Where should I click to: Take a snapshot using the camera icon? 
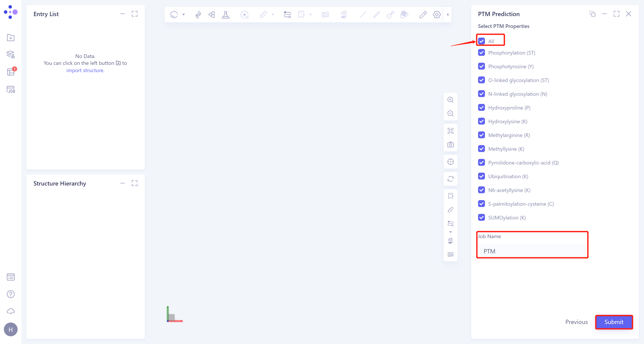451,145
